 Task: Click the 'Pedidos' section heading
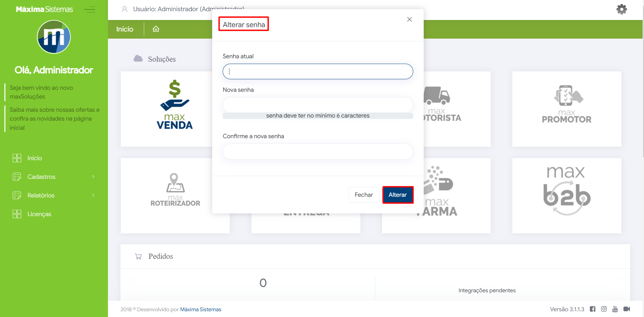(161, 256)
